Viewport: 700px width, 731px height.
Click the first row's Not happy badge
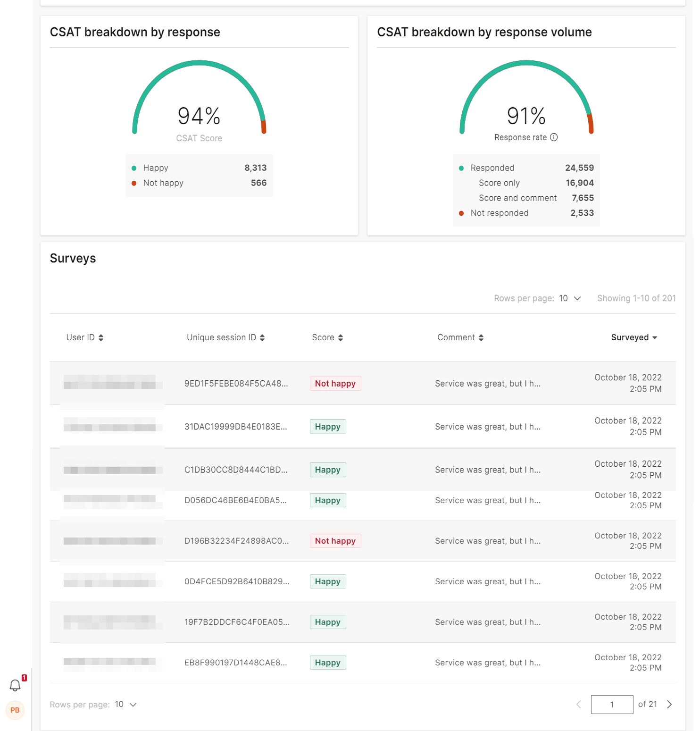pos(335,384)
